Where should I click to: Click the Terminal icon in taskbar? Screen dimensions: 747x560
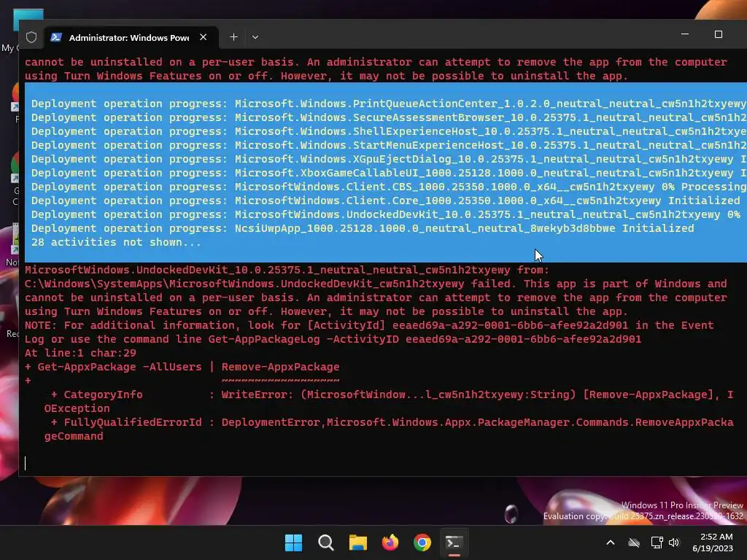454,542
